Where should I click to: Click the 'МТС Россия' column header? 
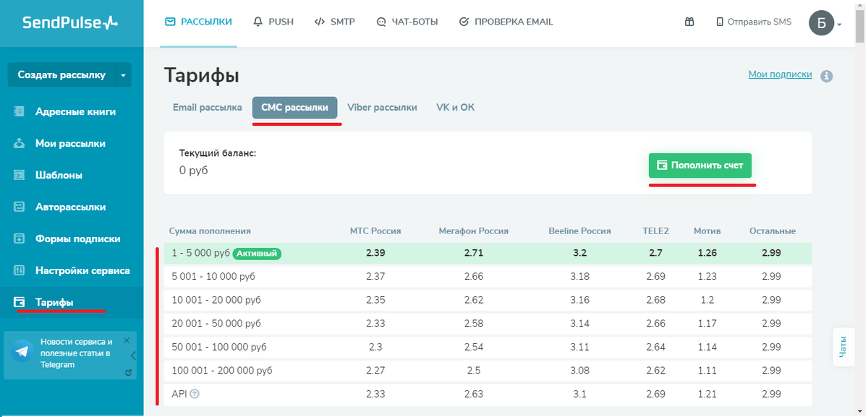point(375,231)
